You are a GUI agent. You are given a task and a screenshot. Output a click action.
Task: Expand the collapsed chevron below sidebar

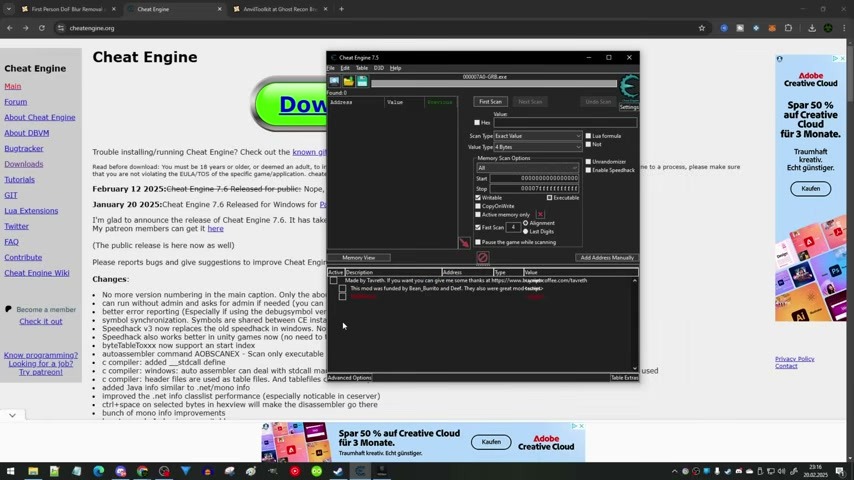point(13,415)
